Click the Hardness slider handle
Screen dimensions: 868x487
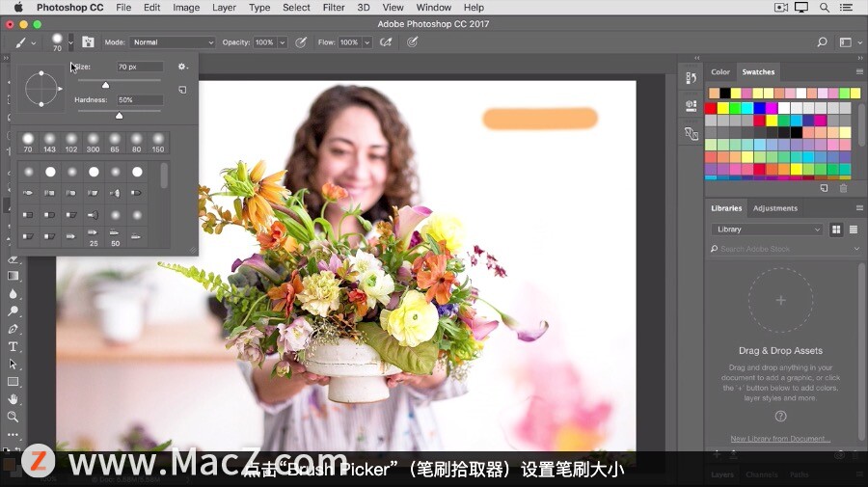(x=119, y=115)
